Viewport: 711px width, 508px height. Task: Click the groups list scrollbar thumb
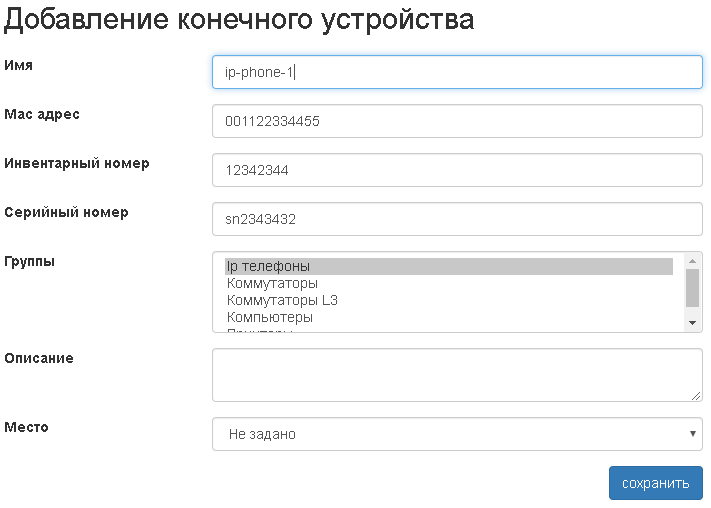click(692, 287)
